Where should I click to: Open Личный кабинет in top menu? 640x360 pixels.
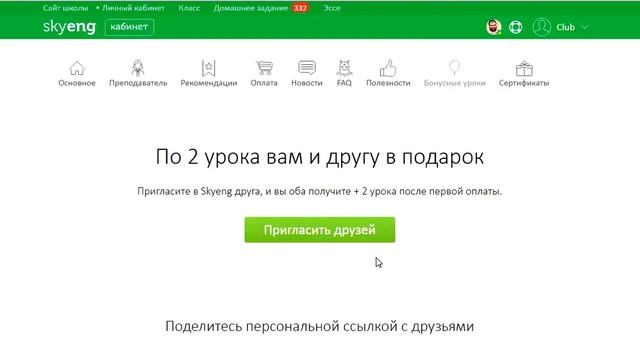click(x=133, y=8)
